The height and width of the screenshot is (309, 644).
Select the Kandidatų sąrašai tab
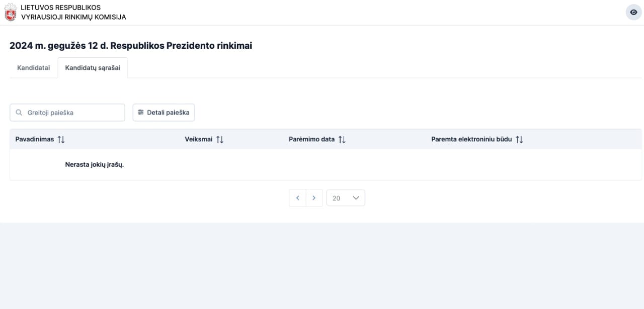(x=93, y=68)
